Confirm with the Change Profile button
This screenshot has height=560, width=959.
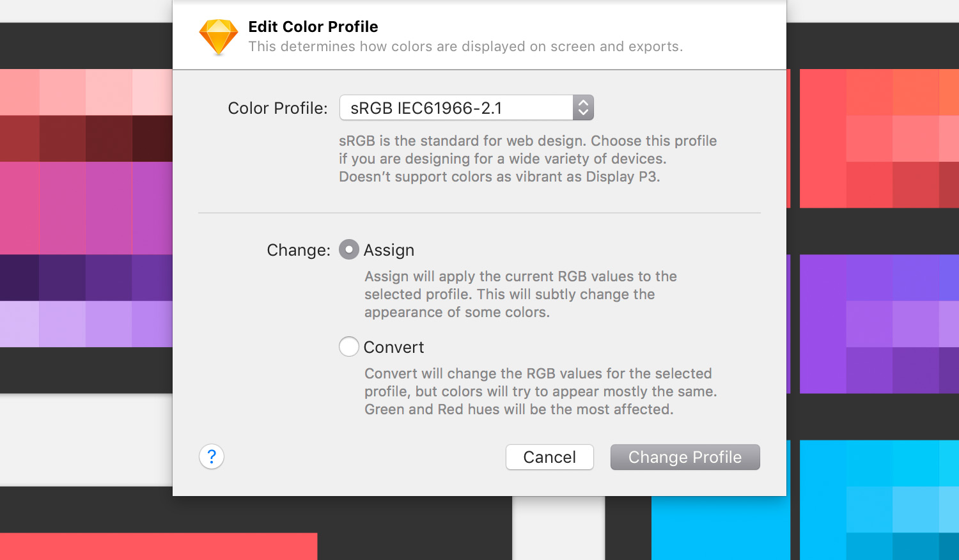tap(685, 457)
